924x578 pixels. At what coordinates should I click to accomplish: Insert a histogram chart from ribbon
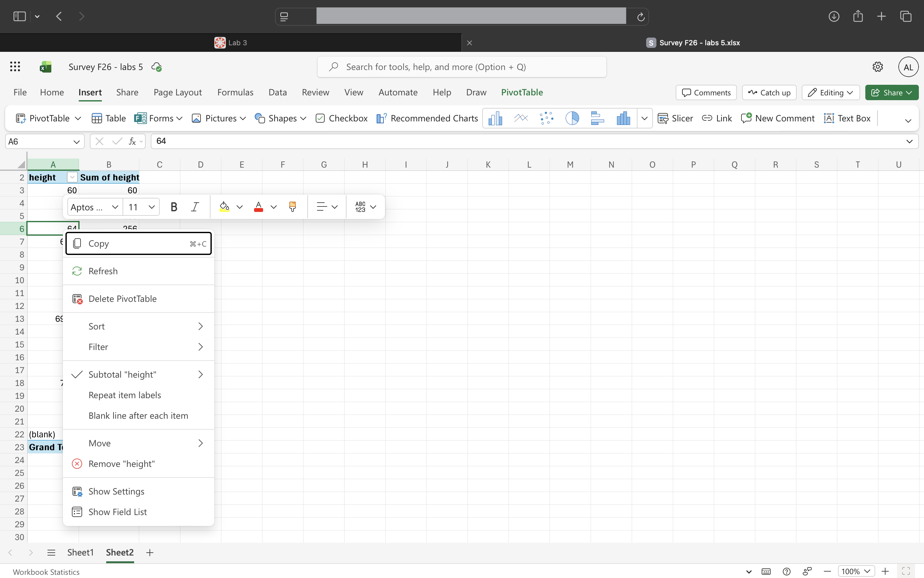click(x=623, y=118)
